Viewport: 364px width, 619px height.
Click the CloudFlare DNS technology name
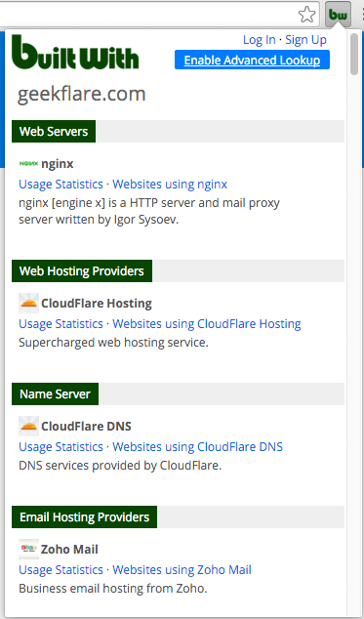86,427
